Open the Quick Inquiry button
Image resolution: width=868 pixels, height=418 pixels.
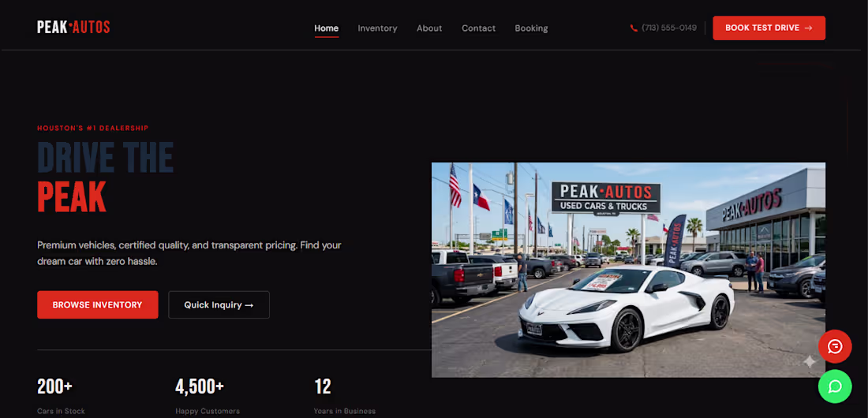tap(219, 304)
